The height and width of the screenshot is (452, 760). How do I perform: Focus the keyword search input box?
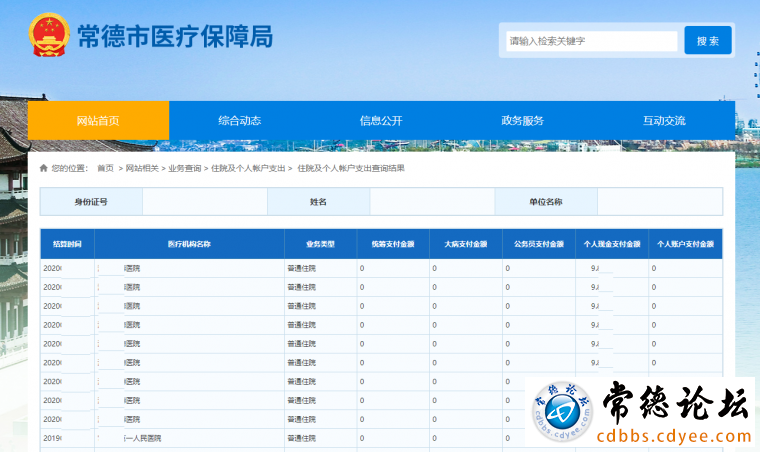[591, 41]
